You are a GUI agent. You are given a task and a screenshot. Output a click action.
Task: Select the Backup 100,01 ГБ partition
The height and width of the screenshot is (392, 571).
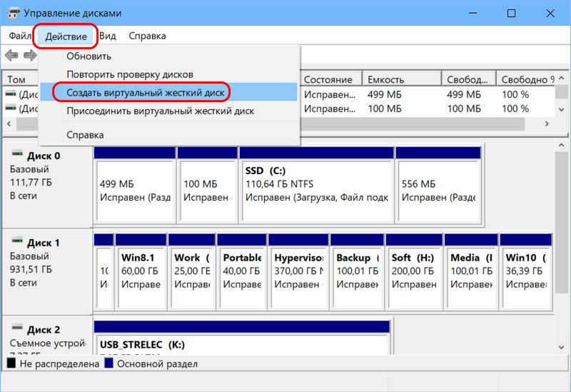point(357,272)
